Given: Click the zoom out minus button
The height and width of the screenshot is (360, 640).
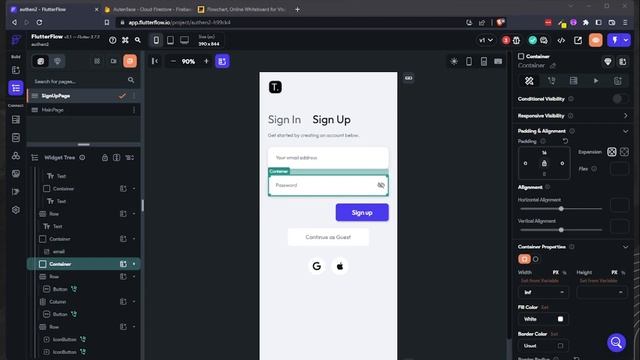Looking at the screenshot, I should point(173,61).
